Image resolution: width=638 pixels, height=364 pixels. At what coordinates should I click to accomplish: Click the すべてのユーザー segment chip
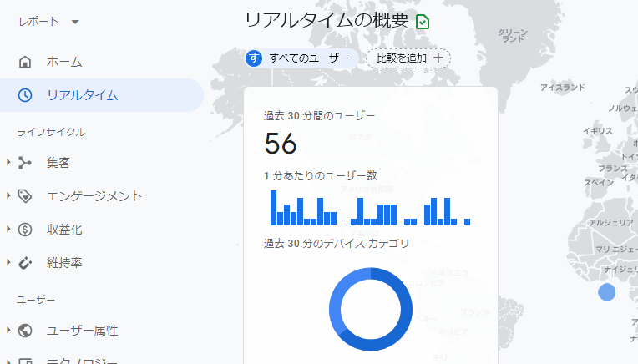pos(301,58)
